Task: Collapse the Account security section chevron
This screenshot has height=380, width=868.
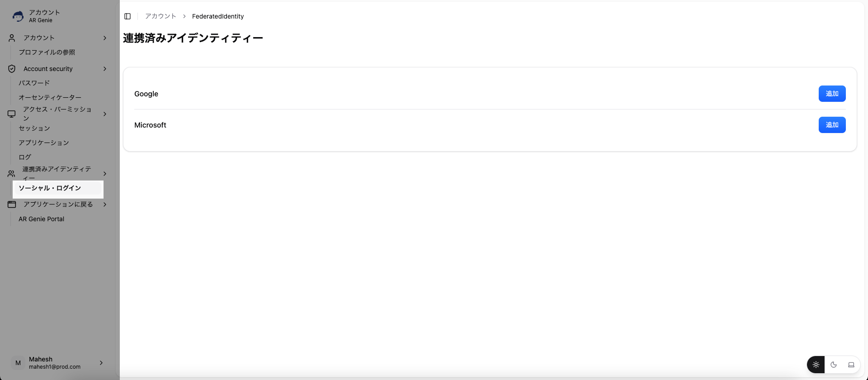Action: click(x=105, y=69)
